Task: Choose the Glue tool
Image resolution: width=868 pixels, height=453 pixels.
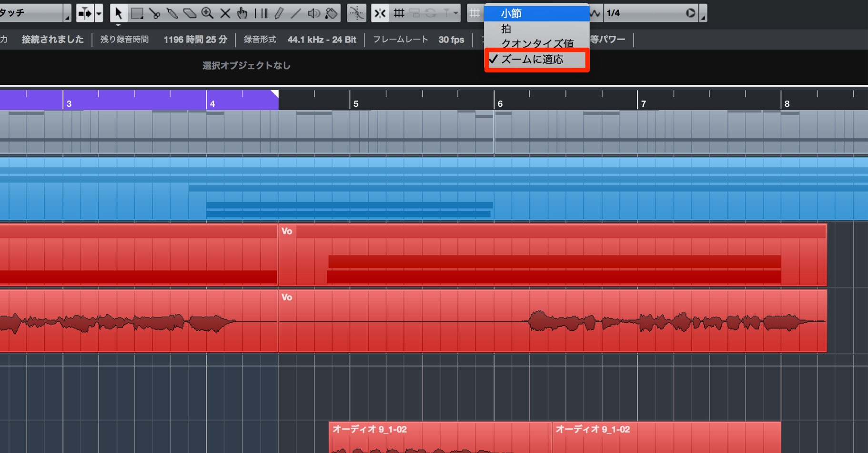Action: pyautogui.click(x=172, y=13)
